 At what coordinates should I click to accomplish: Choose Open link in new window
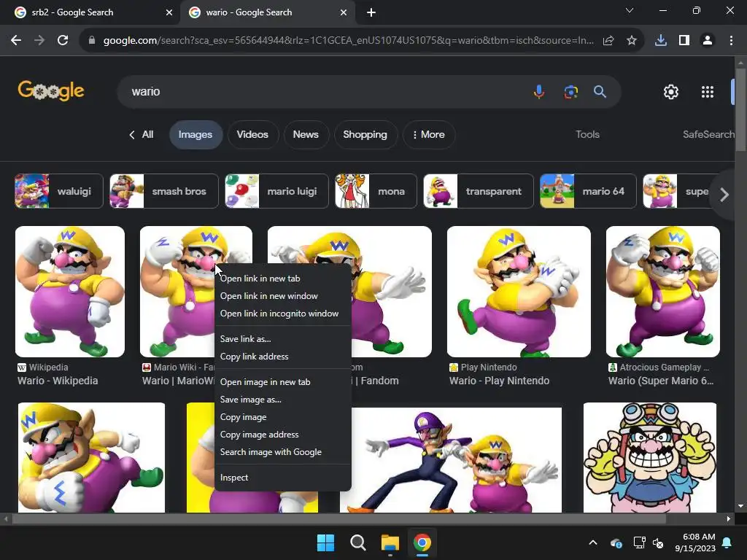click(283, 296)
